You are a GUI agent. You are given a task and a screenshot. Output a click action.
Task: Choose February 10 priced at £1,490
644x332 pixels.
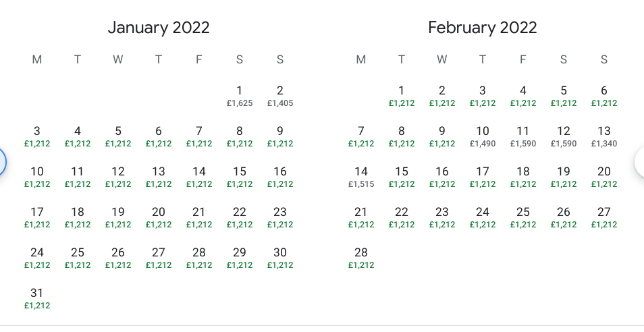point(483,136)
